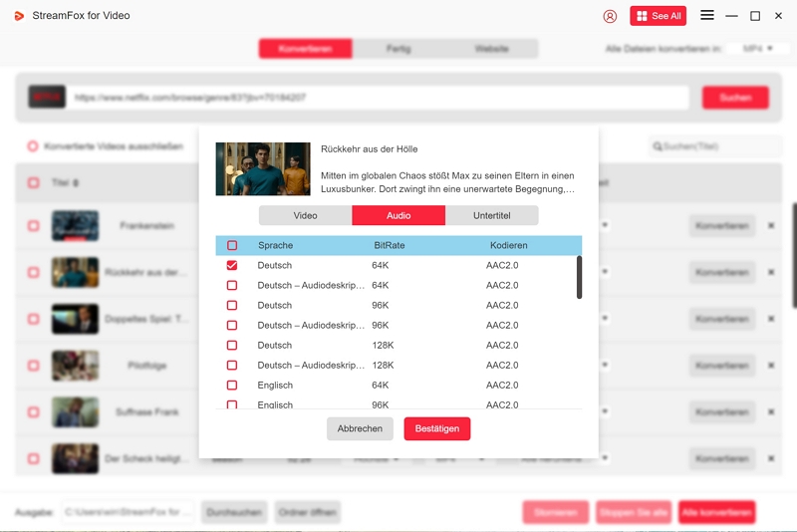Click Konvertieren button in Frankenstein row
The height and width of the screenshot is (532, 797).
[721, 225]
